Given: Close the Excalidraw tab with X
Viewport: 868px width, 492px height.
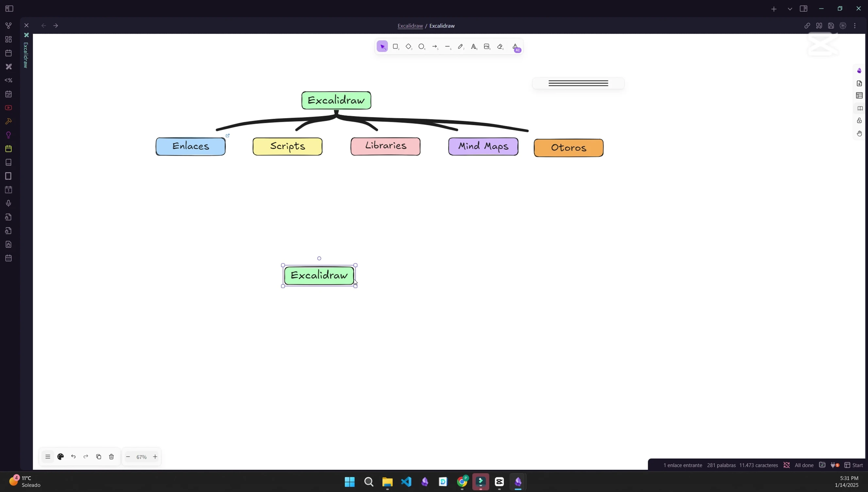Looking at the screenshot, I should pyautogui.click(x=27, y=26).
